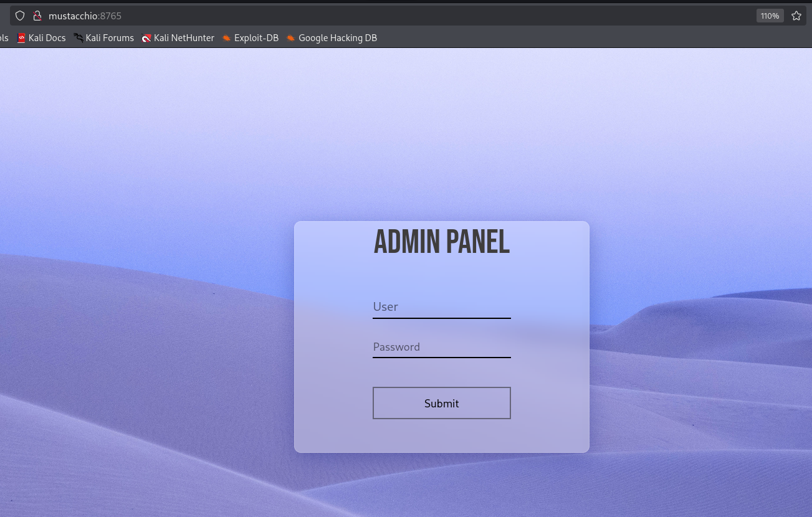Click the Kali Docs favicon
The image size is (812, 517).
tap(21, 38)
